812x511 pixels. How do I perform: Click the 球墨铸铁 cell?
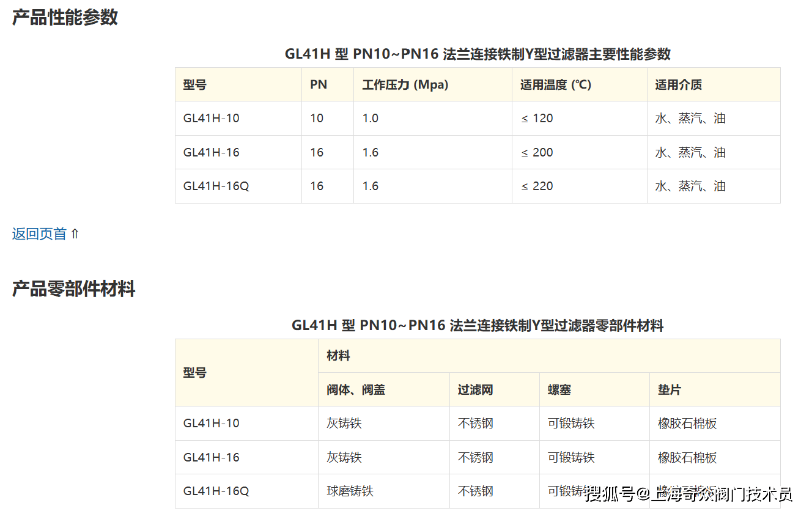click(x=350, y=491)
